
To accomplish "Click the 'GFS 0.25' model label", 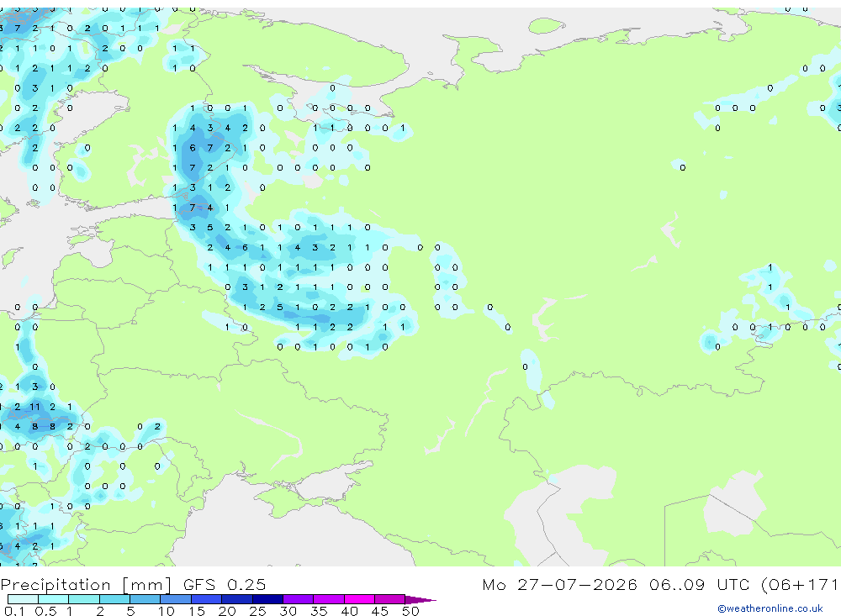I will point(225,584).
